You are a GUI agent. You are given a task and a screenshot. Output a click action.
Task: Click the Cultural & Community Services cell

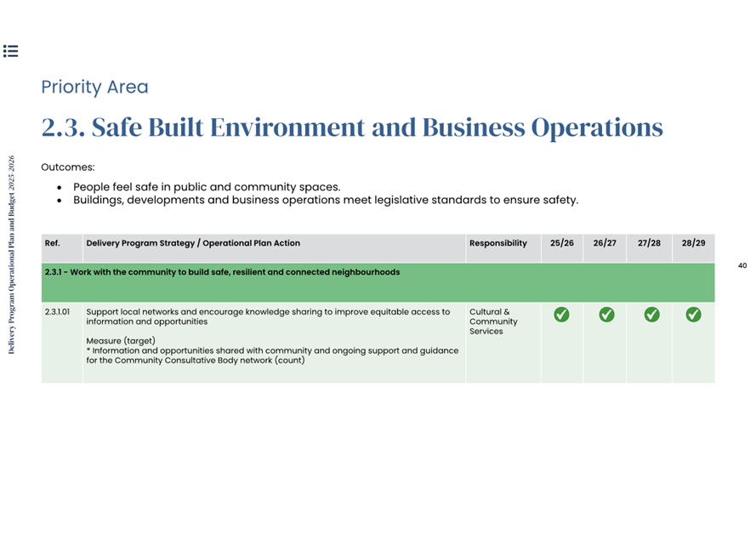(493, 321)
